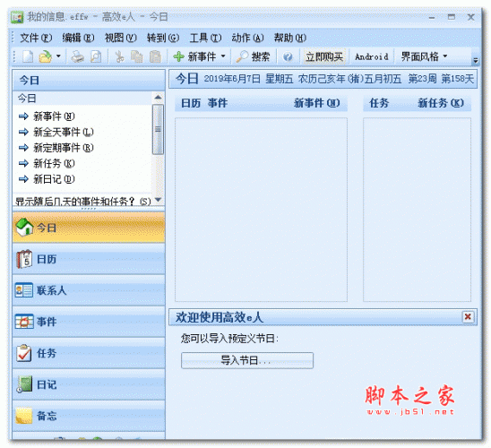Open the 工具(T) menu
Viewport: 491px width, 448px height.
tap(205, 38)
